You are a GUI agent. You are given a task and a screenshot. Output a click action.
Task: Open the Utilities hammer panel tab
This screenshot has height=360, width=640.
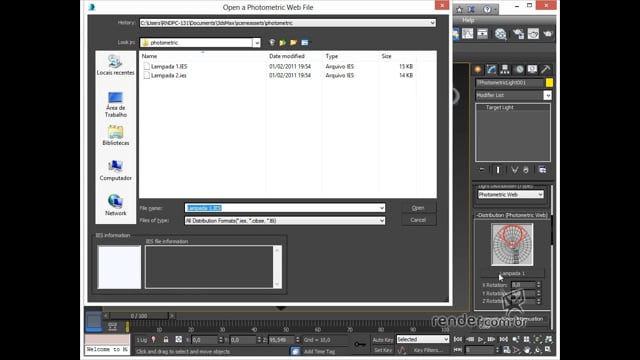(546, 69)
